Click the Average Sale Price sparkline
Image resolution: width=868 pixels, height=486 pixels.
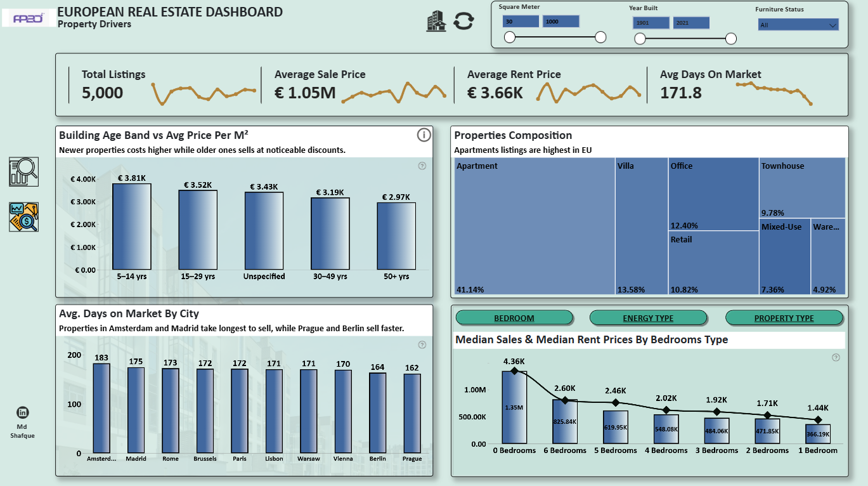[x=394, y=93]
